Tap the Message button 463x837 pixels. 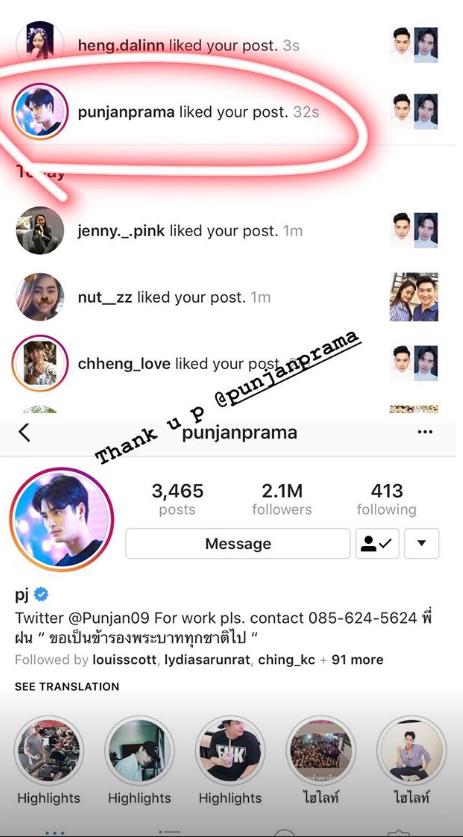[238, 543]
